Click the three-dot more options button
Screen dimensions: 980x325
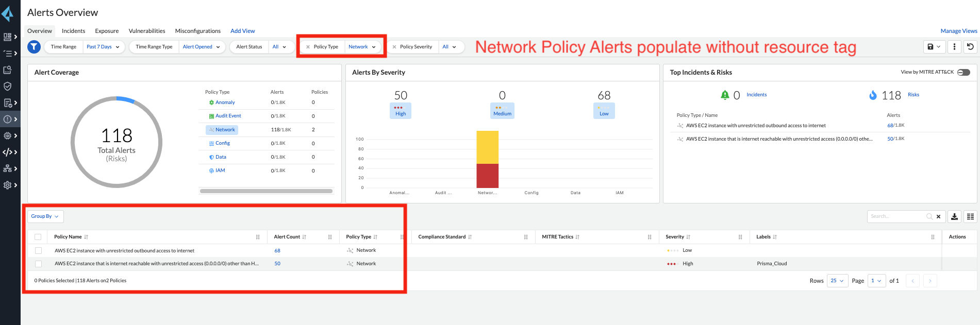954,46
